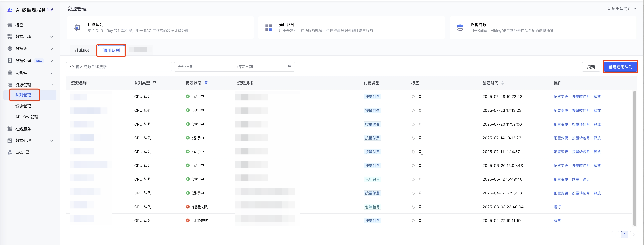Expand the Data Plaza sidebar menu

(52, 37)
